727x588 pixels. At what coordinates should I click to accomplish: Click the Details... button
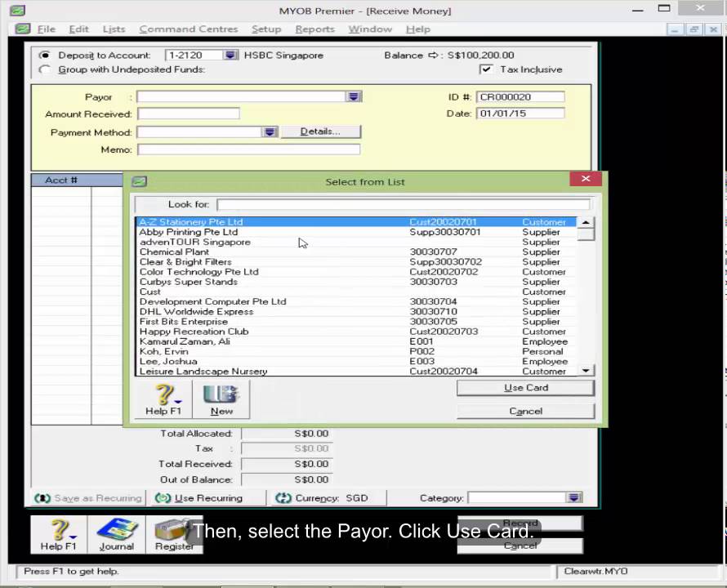(x=320, y=131)
